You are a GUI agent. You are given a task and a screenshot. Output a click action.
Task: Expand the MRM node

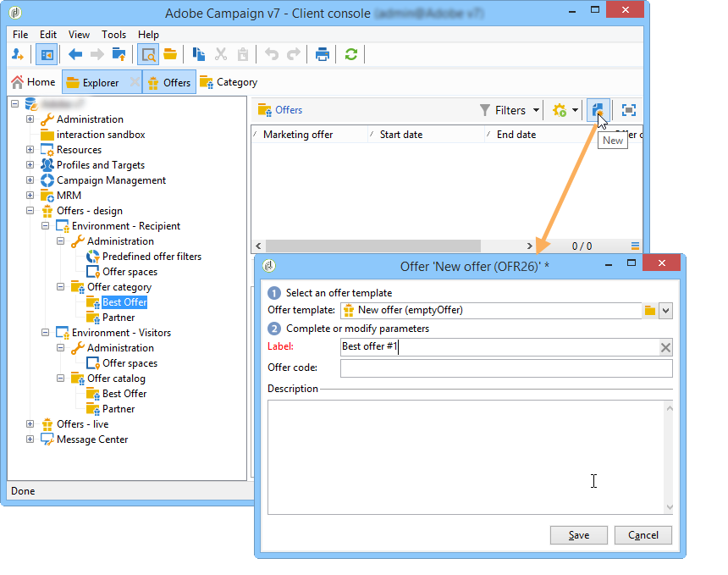(30, 195)
